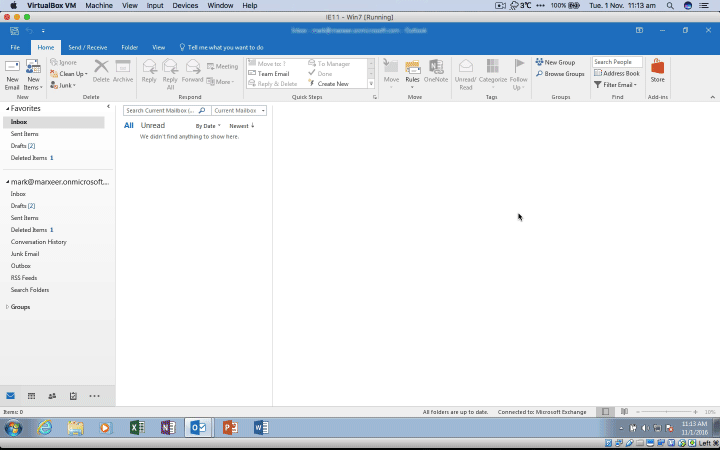Viewport: 720px width, 450px height.
Task: Open Conversation History folder
Action: click(x=39, y=242)
